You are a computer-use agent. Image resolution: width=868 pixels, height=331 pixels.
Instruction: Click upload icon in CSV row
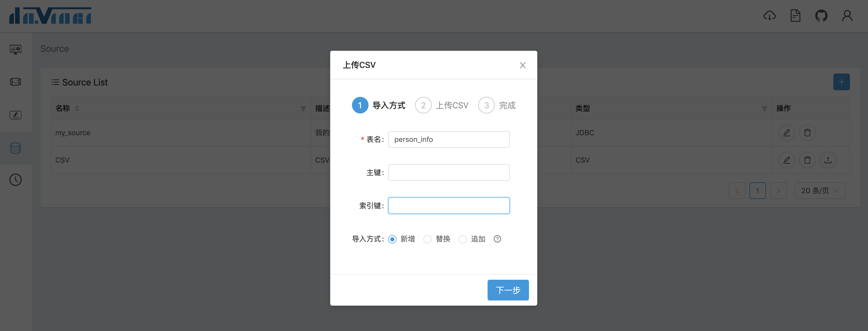(828, 160)
